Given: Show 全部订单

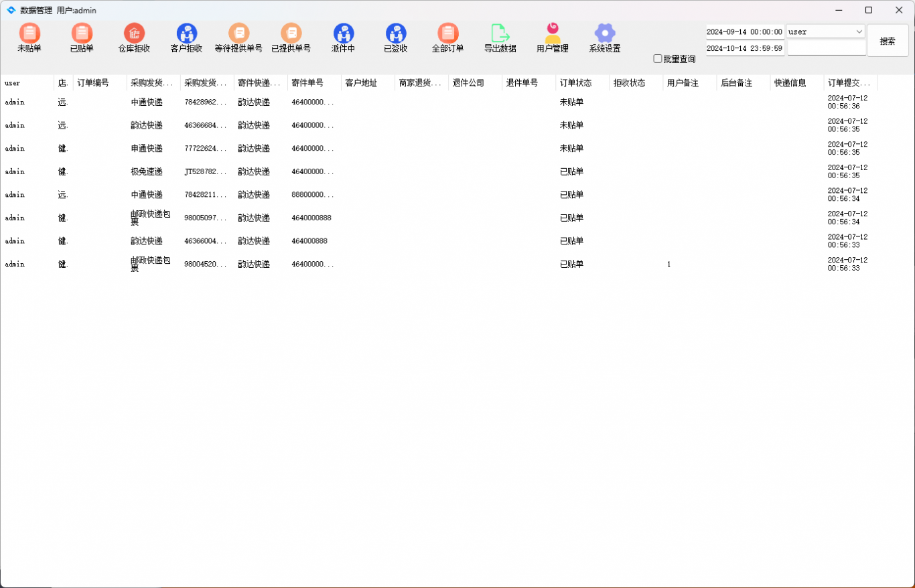Looking at the screenshot, I should pos(447,38).
